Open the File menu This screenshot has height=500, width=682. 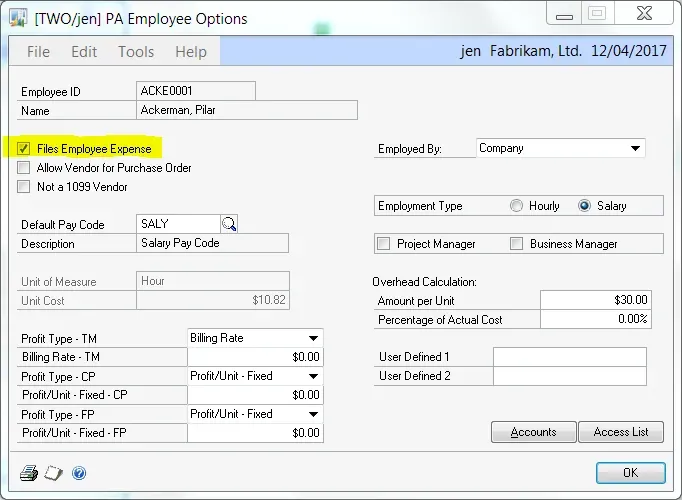38,52
